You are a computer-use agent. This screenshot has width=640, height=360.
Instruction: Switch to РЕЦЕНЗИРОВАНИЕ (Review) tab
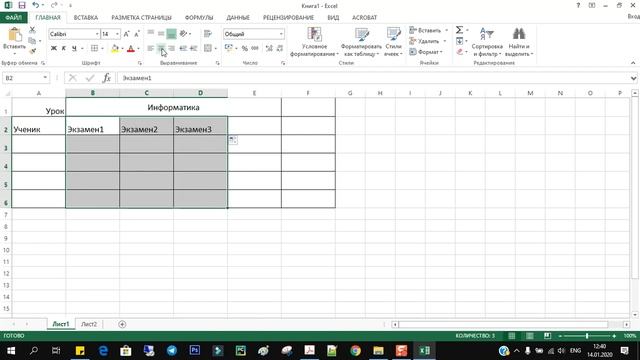[x=288, y=18]
